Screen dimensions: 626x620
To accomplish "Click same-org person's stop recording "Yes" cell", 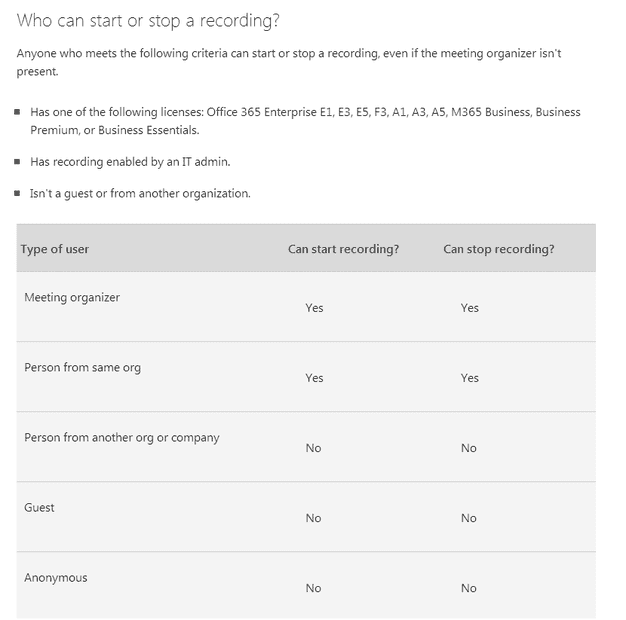I will click(470, 378).
